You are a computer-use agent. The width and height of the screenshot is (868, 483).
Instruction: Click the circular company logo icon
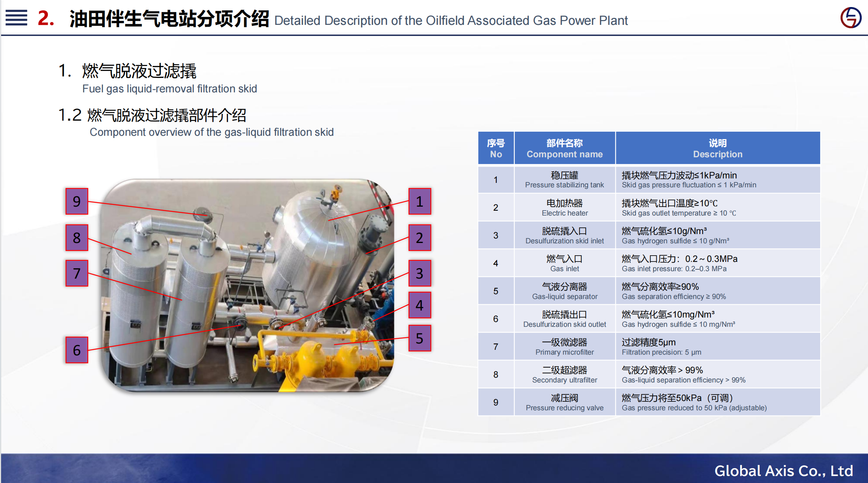pyautogui.click(x=851, y=17)
